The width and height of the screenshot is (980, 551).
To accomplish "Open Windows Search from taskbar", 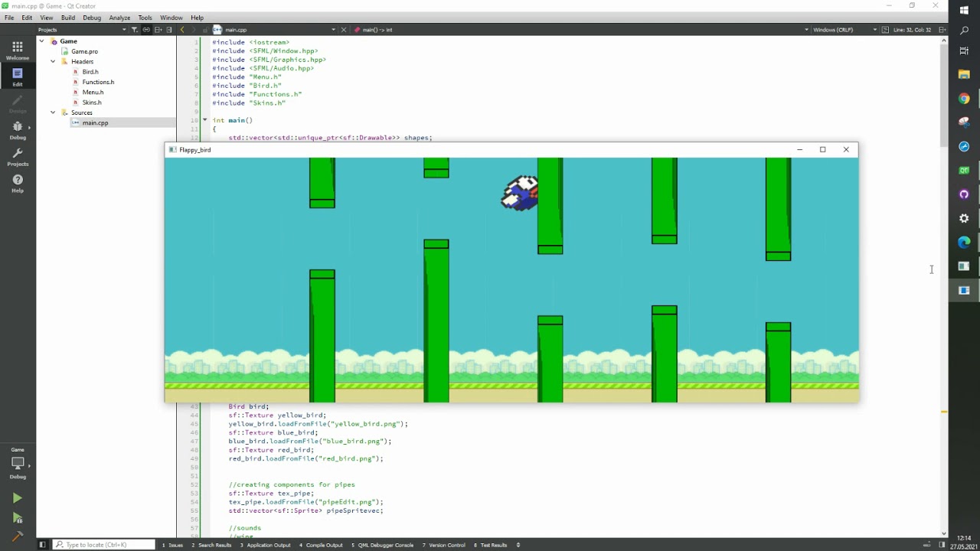I will click(964, 31).
